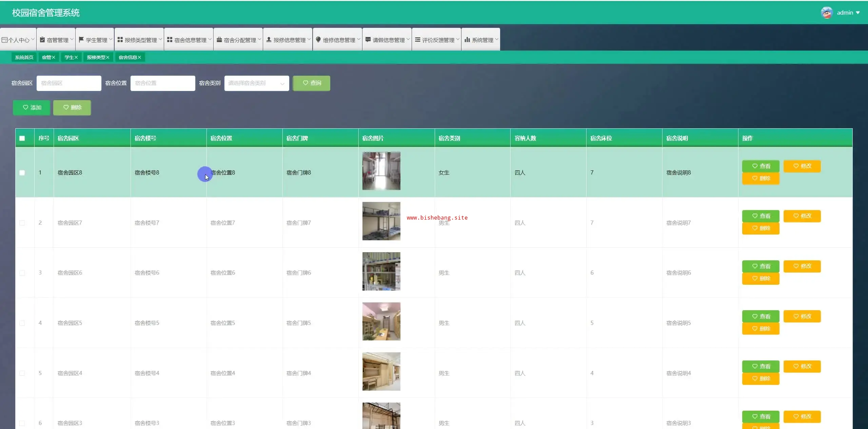Toggle the select-all checkbox in table header

22,138
